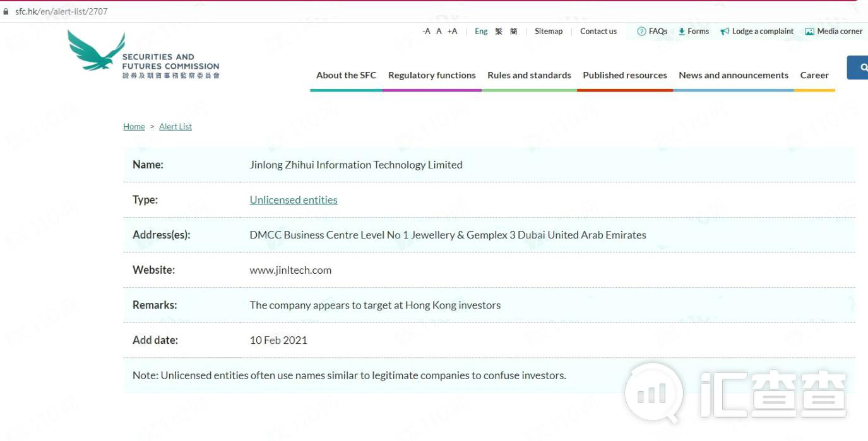Open the Regulatory functions menu
This screenshot has height=441, width=868.
pyautogui.click(x=432, y=75)
